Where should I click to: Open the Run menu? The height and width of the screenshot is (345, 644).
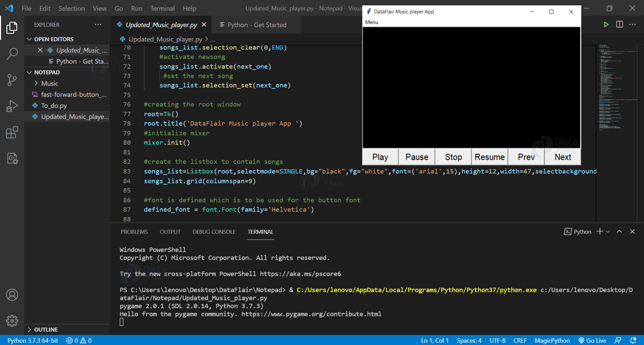tap(136, 8)
